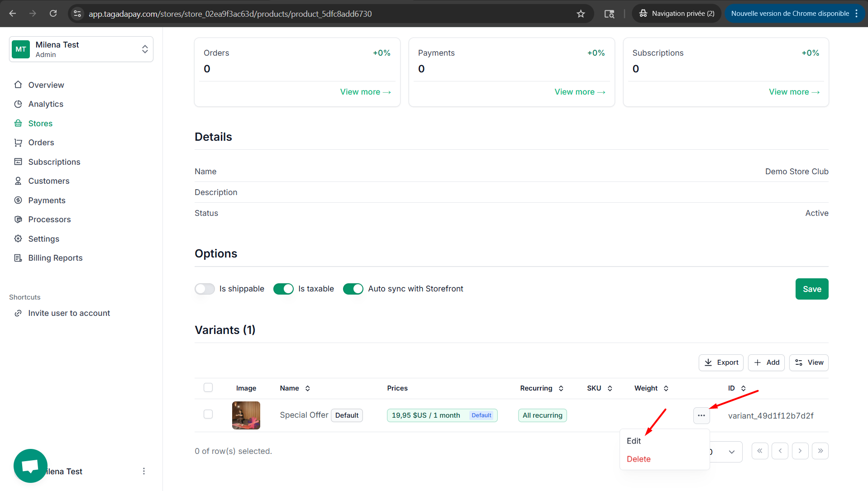Turn off Auto sync with Storefront
Screen dimensions: 868x491
(x=353, y=289)
